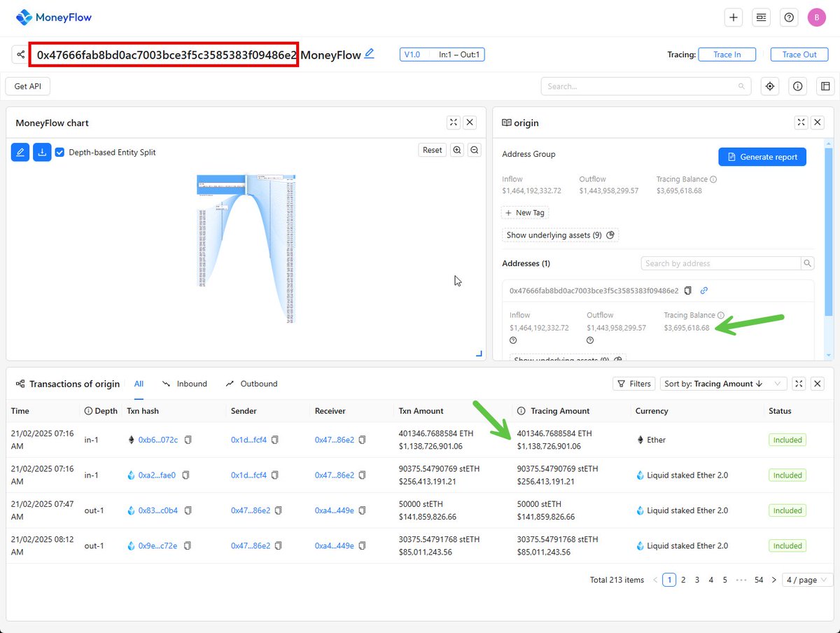This screenshot has width=840, height=633.
Task: Select the All transactions tab
Action: coord(139,384)
